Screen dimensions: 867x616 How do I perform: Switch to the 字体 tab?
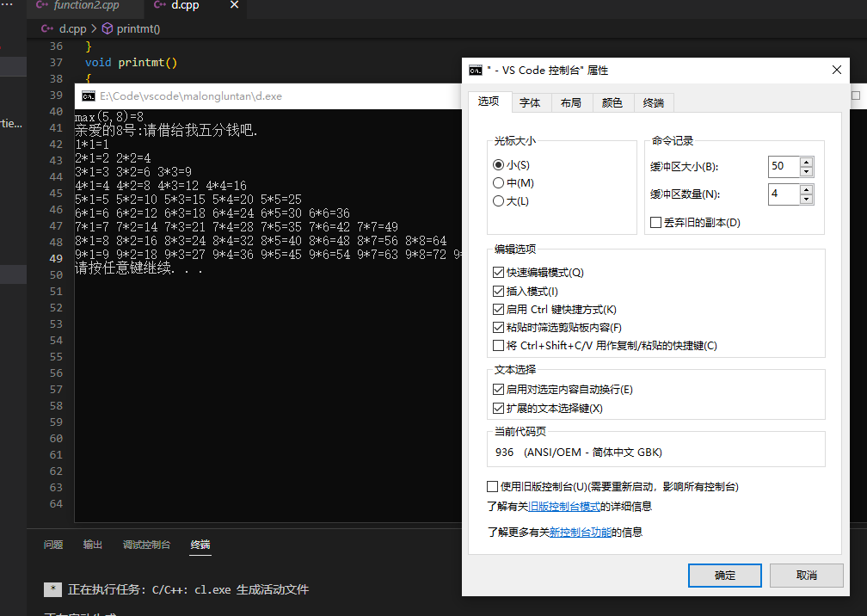click(x=530, y=103)
